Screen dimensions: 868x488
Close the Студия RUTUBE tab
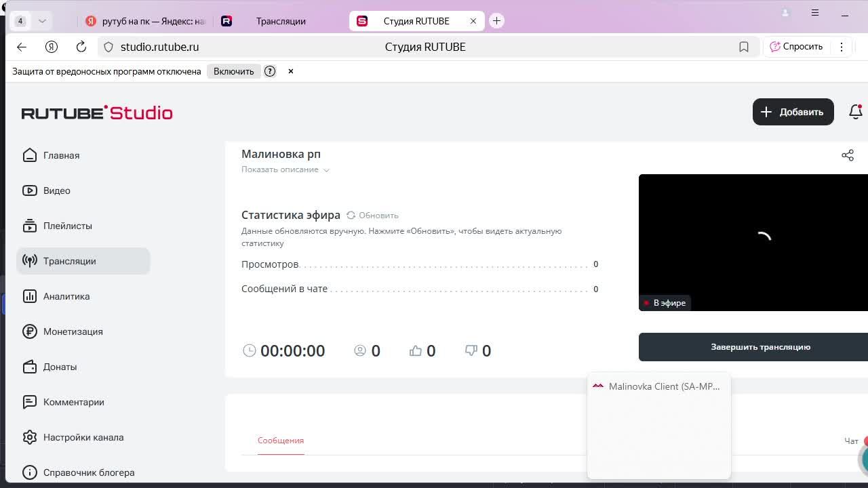click(473, 21)
